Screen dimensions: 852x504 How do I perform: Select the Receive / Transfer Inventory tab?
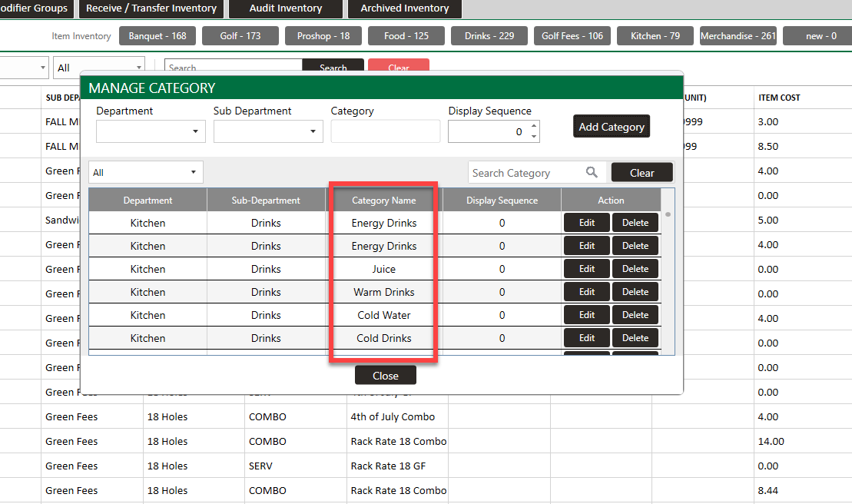tap(151, 8)
